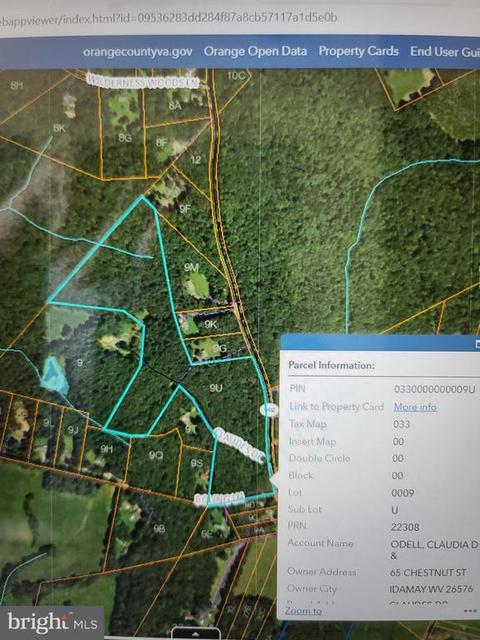Select the blue pond polygon on map
This screenshot has width=480, height=640.
coord(54,375)
